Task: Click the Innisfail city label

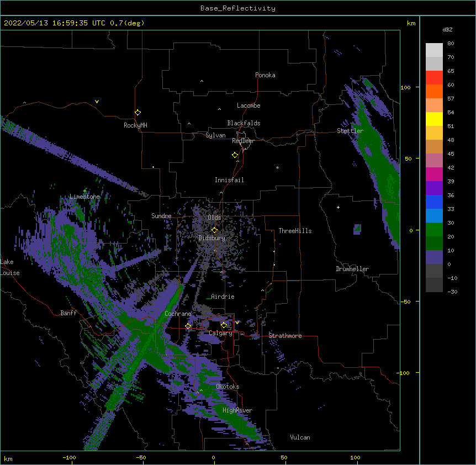Action: click(x=229, y=180)
